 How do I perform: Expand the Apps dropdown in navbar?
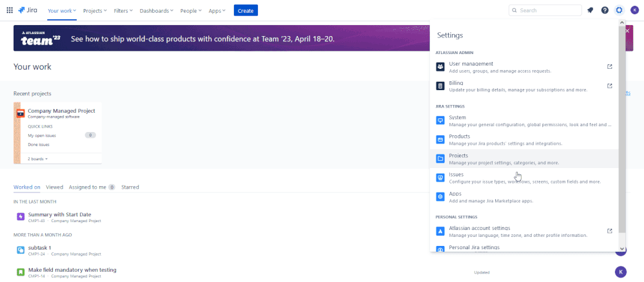[x=217, y=11]
